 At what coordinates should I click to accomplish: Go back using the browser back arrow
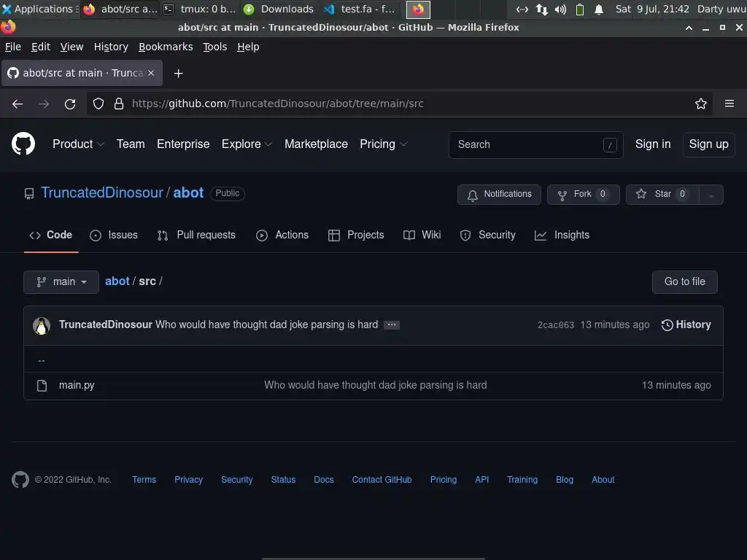18,104
